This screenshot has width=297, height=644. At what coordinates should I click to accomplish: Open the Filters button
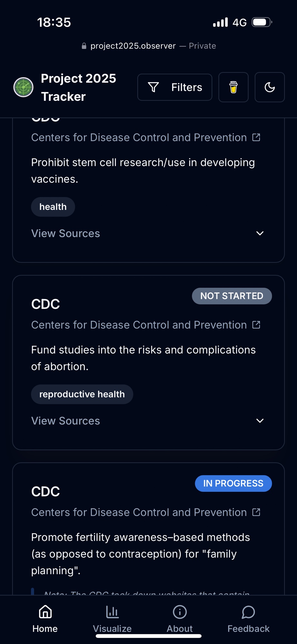click(x=175, y=87)
